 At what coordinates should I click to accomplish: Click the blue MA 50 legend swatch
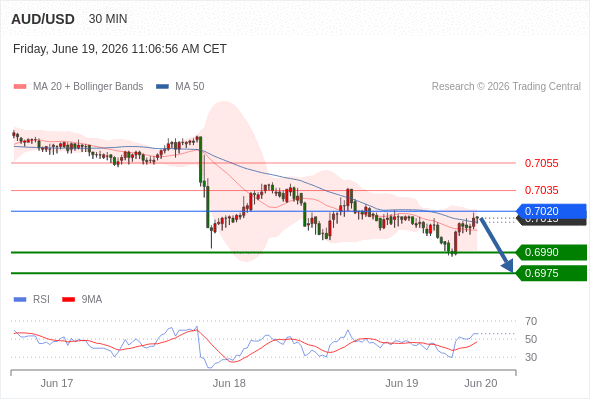(162, 87)
